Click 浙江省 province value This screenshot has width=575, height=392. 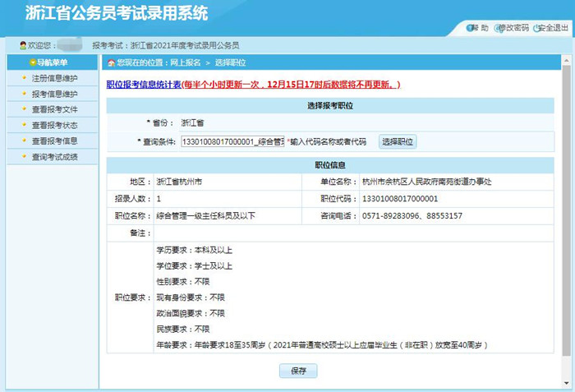coord(192,123)
